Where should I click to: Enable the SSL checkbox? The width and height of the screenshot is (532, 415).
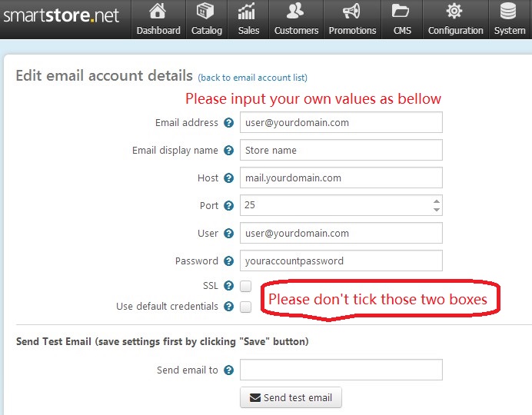click(x=245, y=286)
